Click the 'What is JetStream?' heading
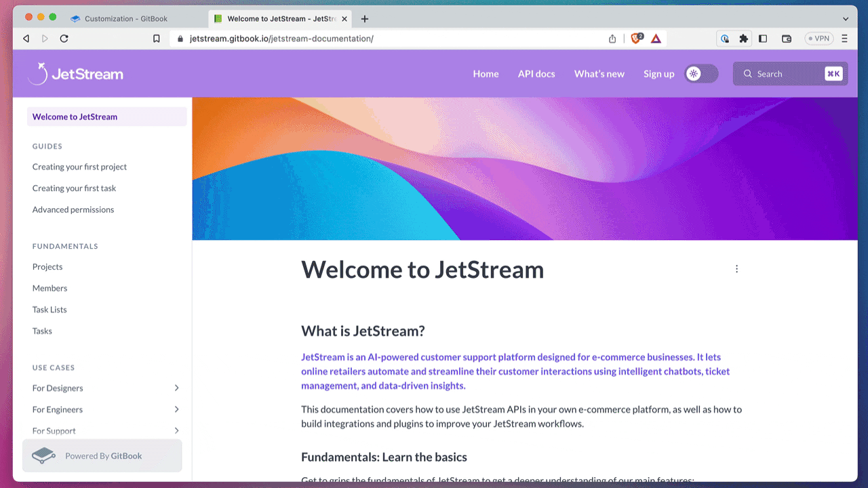This screenshot has height=488, width=868. tap(363, 331)
